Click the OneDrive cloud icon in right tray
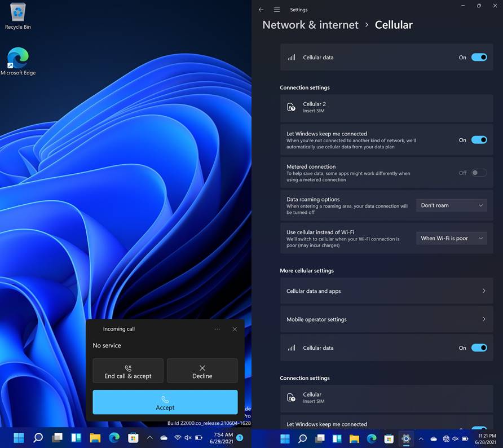Viewport: 503px width, 448px height. (x=434, y=439)
